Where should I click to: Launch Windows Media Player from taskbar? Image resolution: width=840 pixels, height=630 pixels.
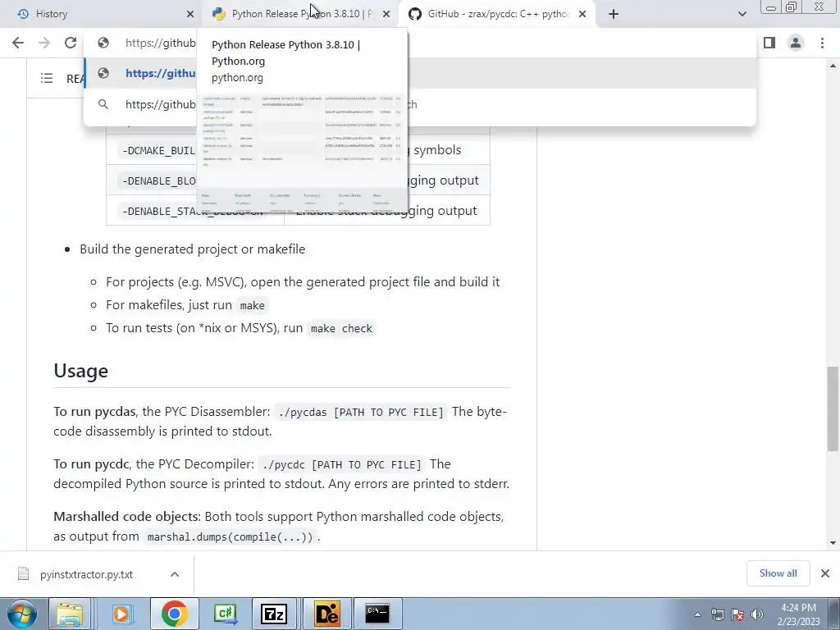121,614
